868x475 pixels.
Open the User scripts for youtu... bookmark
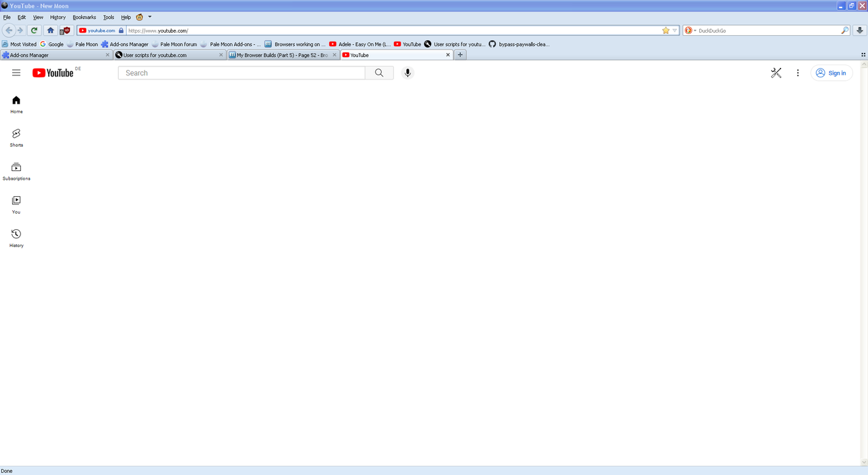click(454, 44)
